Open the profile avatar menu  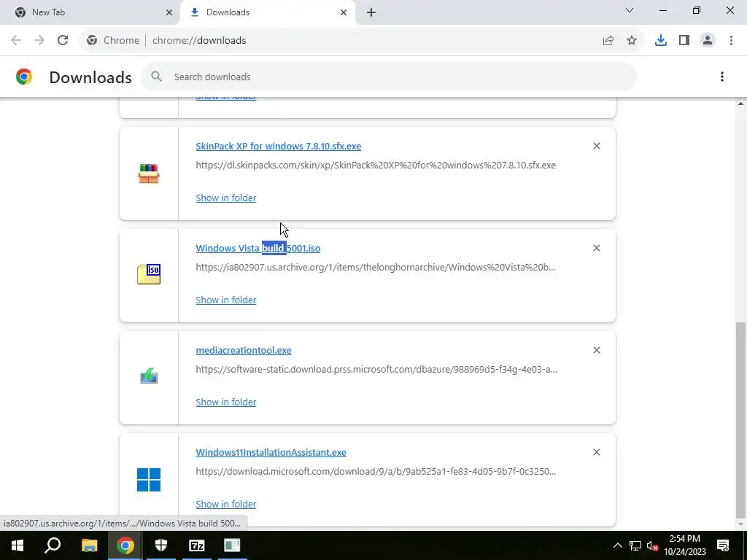pyautogui.click(x=708, y=41)
